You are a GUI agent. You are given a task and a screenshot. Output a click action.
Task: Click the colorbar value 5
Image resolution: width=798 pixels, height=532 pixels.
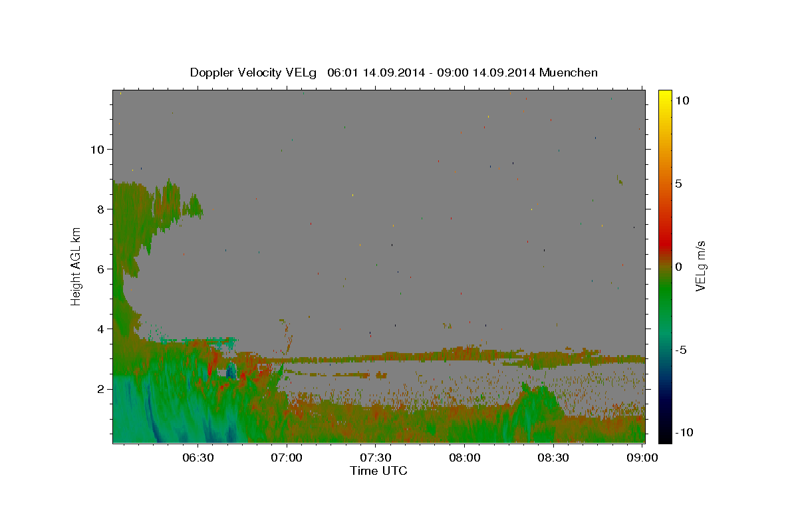point(679,184)
